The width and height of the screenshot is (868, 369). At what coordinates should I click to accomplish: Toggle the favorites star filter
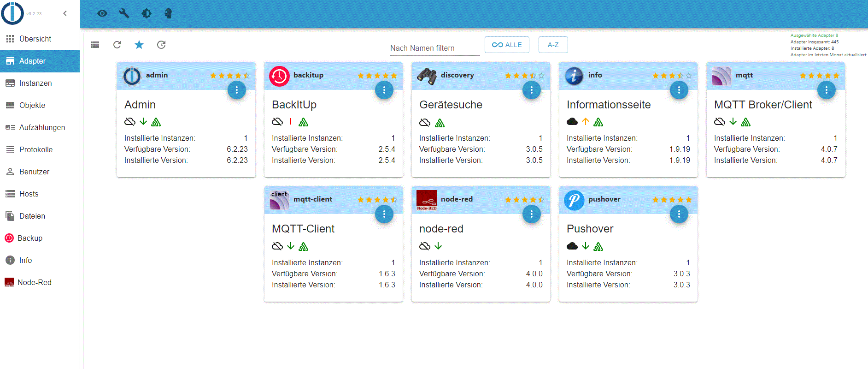click(x=139, y=45)
